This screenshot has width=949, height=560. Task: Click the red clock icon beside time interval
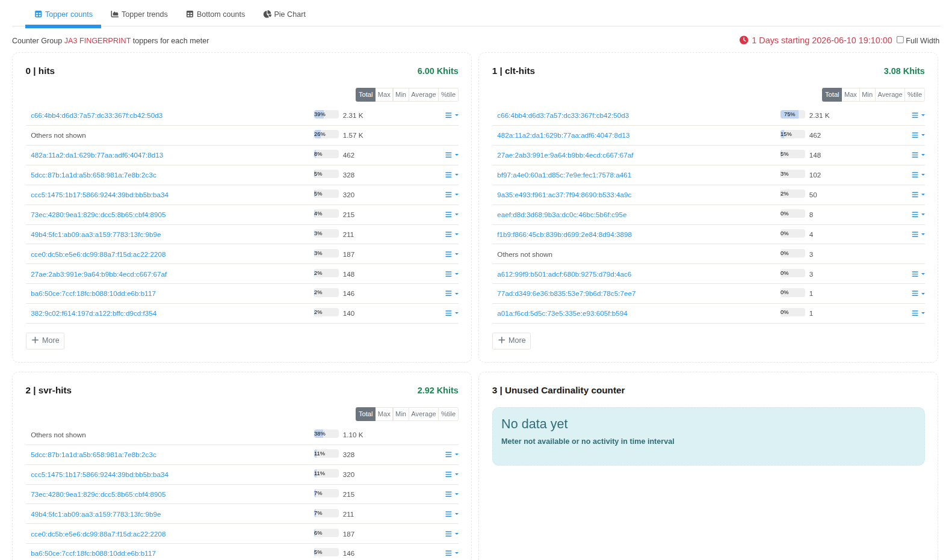[x=744, y=40]
